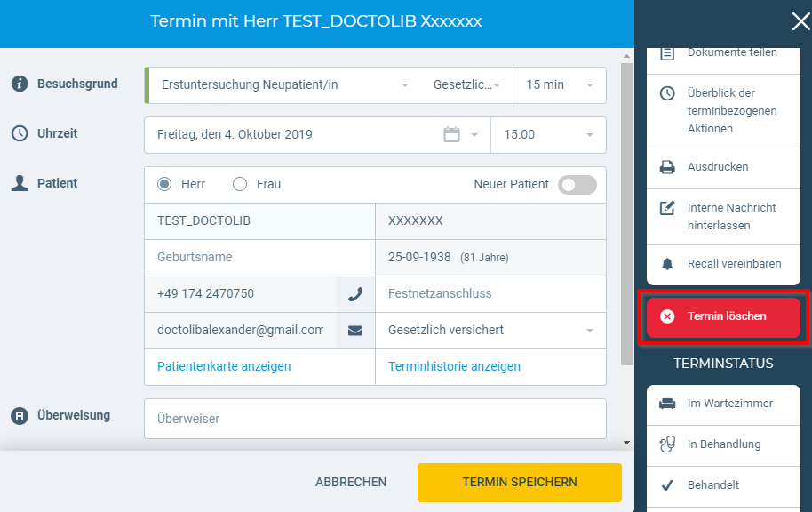Screen dimensions: 812x512
Task: Open the calendar icon in date field
Action: click(x=451, y=135)
